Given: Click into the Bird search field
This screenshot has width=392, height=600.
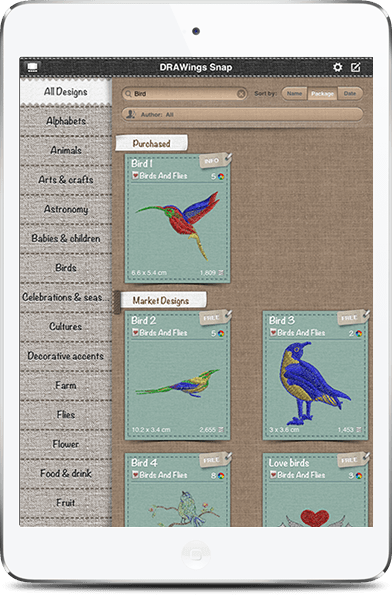Looking at the screenshot, I should pyautogui.click(x=184, y=94).
